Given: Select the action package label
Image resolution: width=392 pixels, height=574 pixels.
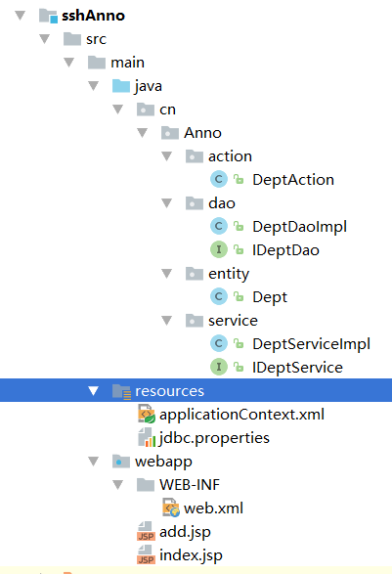Looking at the screenshot, I should [x=231, y=156].
